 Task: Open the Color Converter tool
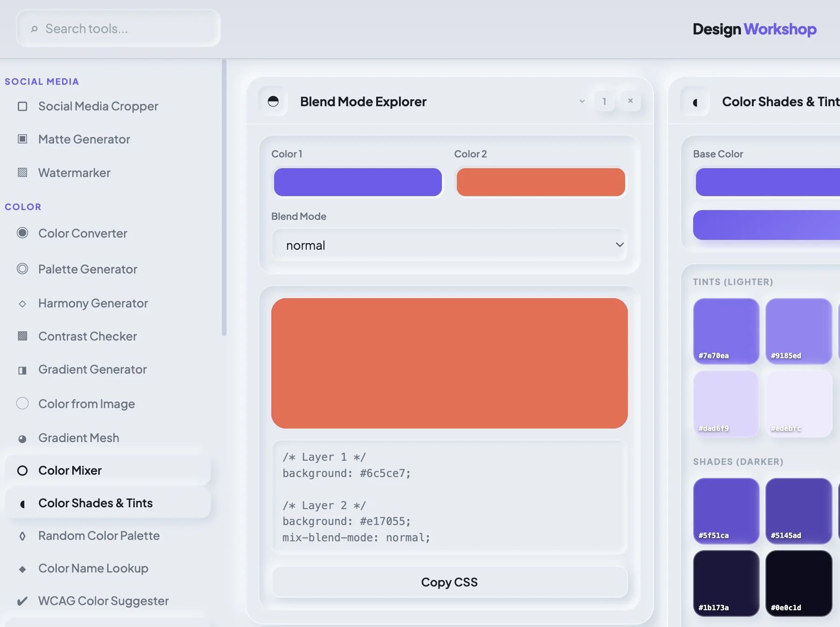pos(83,233)
